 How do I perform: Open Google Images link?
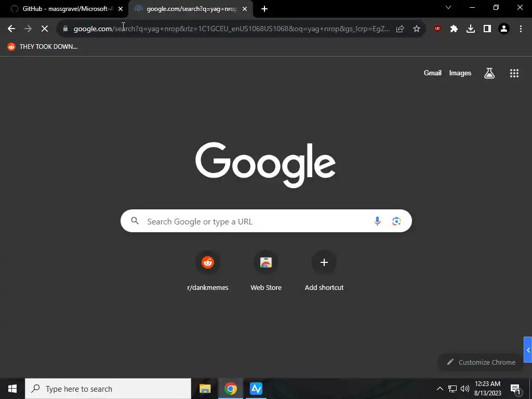click(x=460, y=73)
